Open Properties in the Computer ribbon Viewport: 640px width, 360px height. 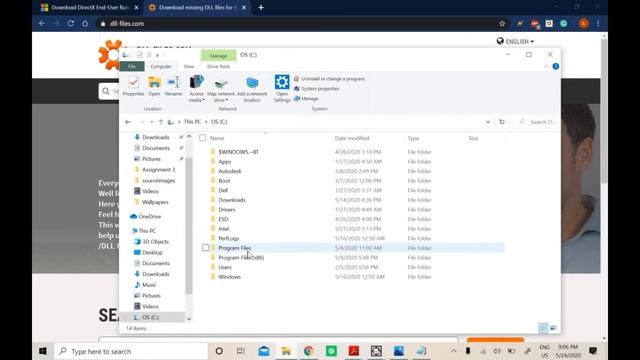(133, 86)
